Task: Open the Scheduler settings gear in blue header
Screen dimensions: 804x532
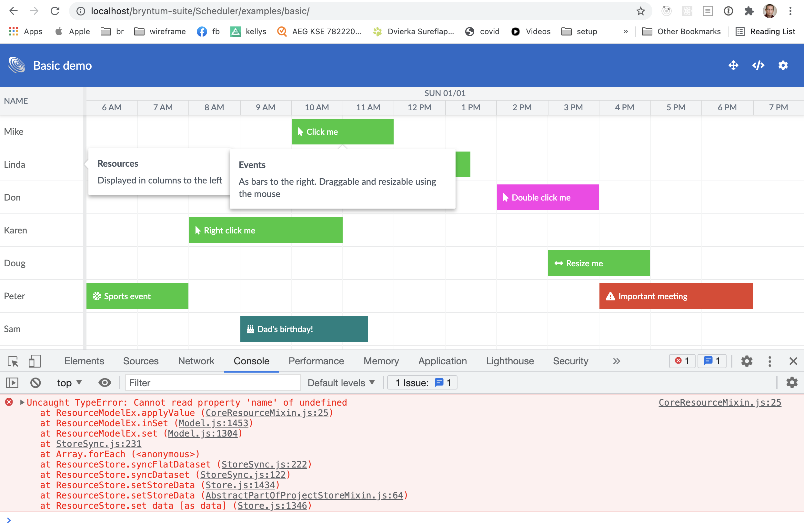Action: [783, 65]
